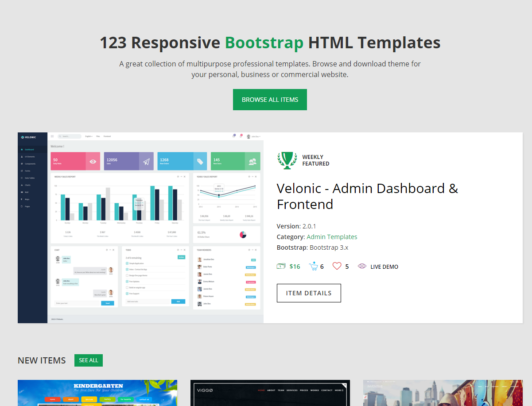The image size is (532, 406).
Task: Click the tag icon on New Orders card
Action: point(200,162)
